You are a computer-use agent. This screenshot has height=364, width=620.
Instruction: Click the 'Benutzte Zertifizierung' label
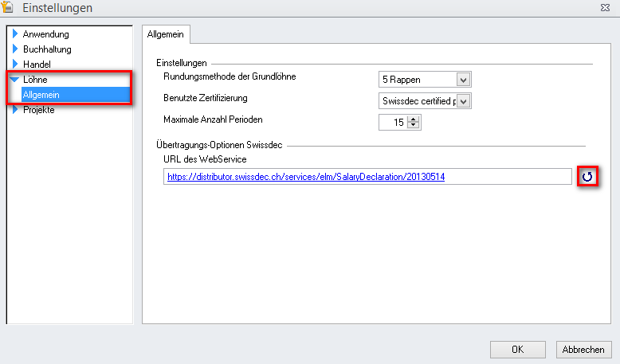206,98
